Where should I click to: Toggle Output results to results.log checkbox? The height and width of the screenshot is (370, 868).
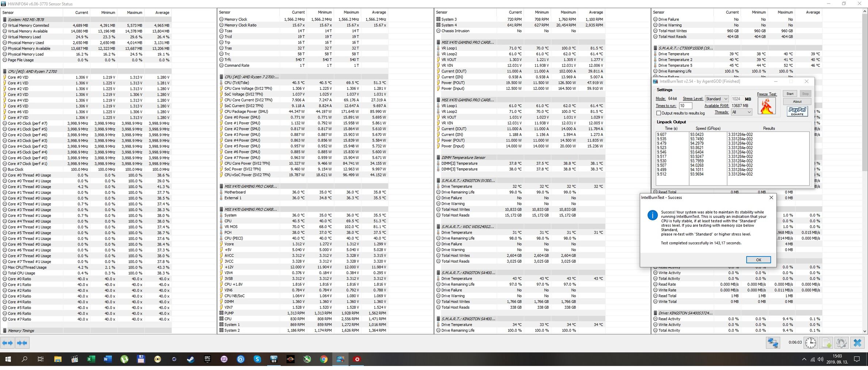(x=659, y=113)
